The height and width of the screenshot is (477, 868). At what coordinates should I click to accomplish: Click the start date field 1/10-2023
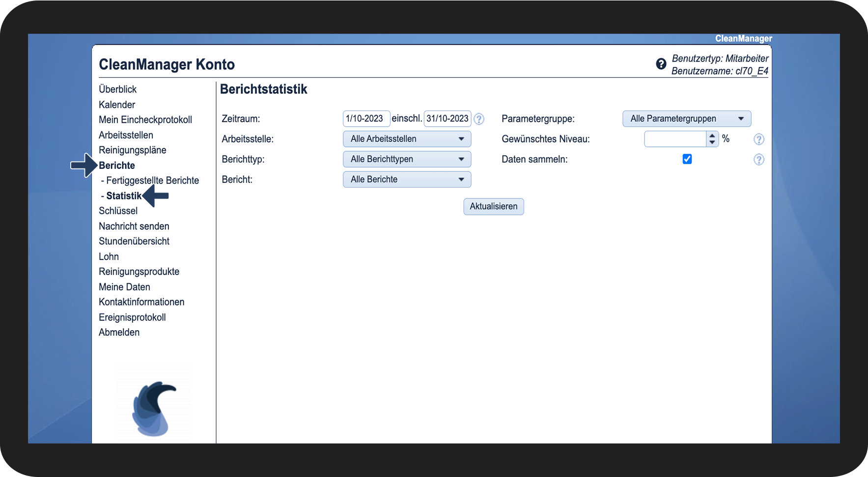[x=366, y=119]
